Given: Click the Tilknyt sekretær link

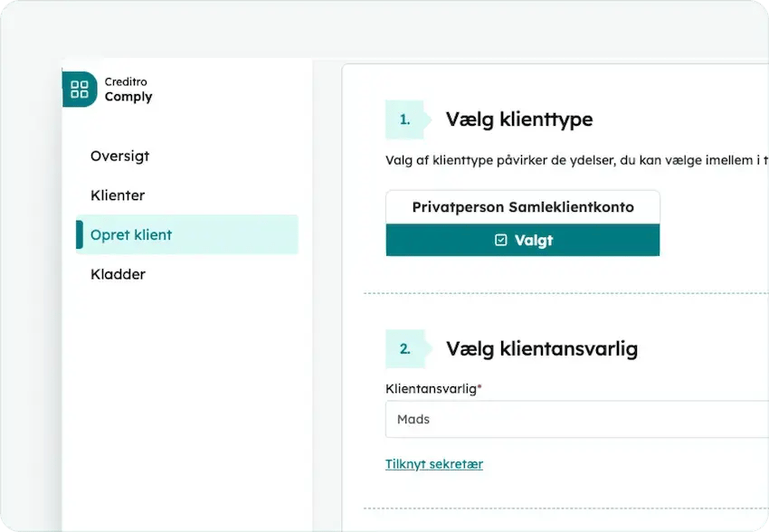Looking at the screenshot, I should coord(434,464).
